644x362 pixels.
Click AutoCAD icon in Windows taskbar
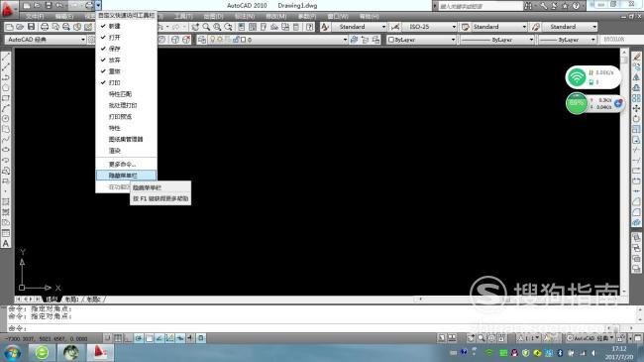[x=100, y=352]
